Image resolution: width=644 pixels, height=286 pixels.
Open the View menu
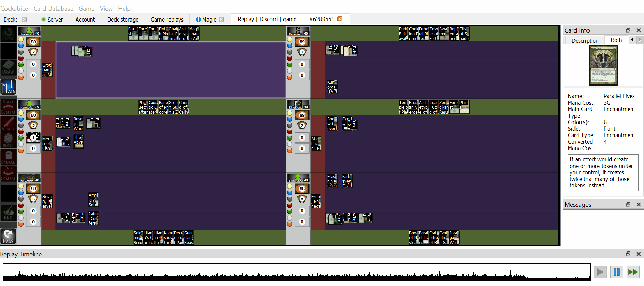click(x=106, y=9)
